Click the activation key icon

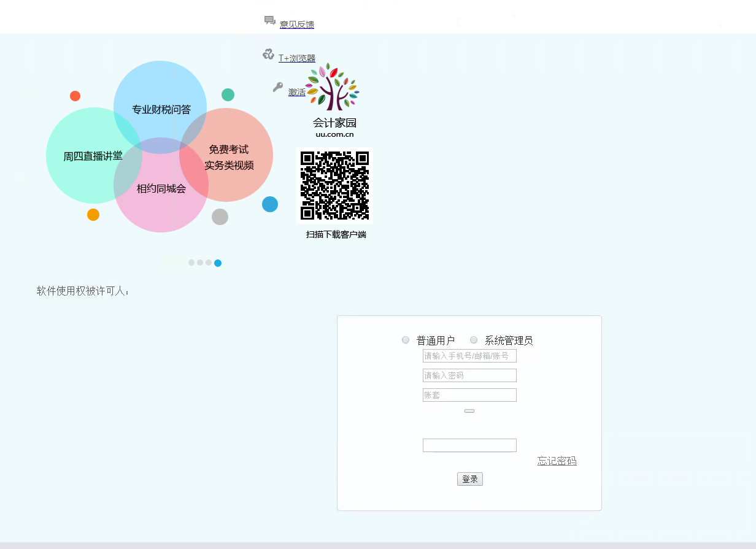coord(278,87)
